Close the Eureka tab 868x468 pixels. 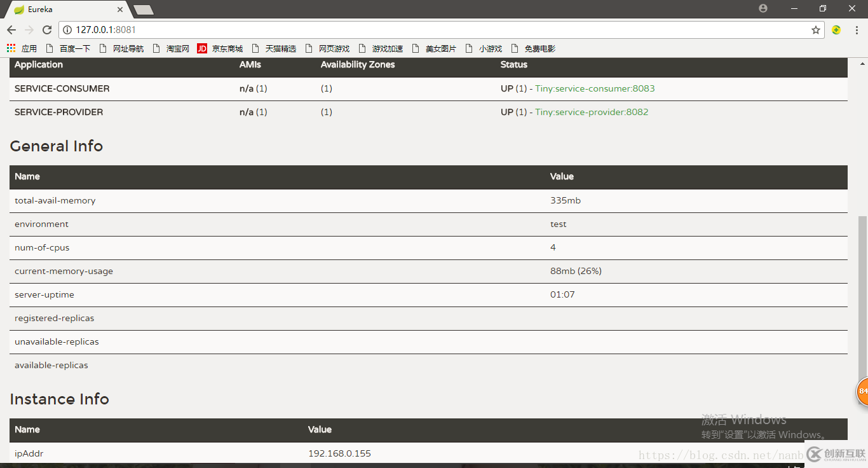click(121, 10)
